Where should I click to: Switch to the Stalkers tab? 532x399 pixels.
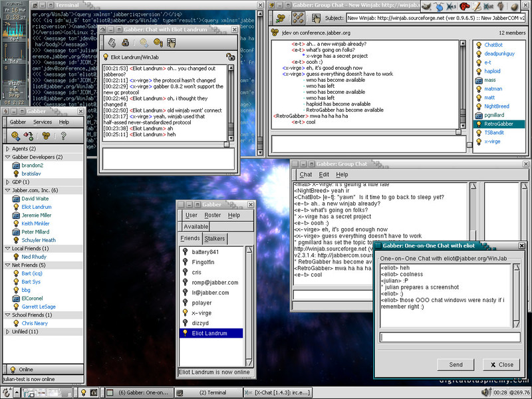pos(214,239)
